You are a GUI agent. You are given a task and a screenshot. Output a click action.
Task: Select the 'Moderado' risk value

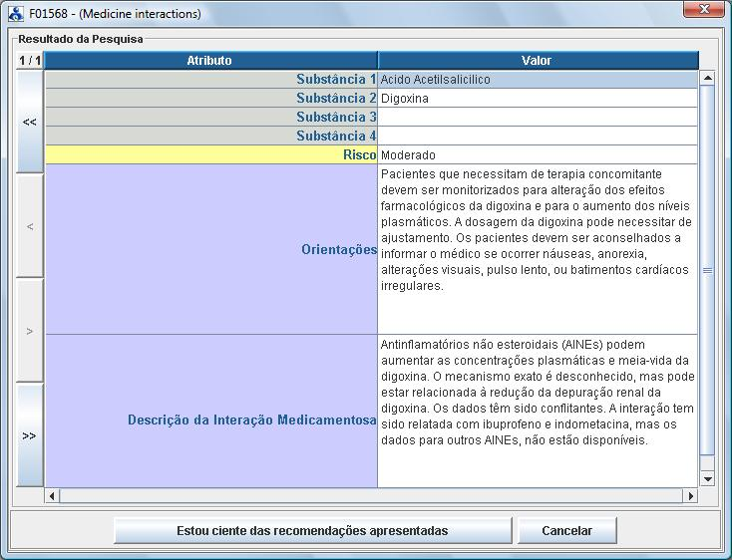click(x=538, y=154)
